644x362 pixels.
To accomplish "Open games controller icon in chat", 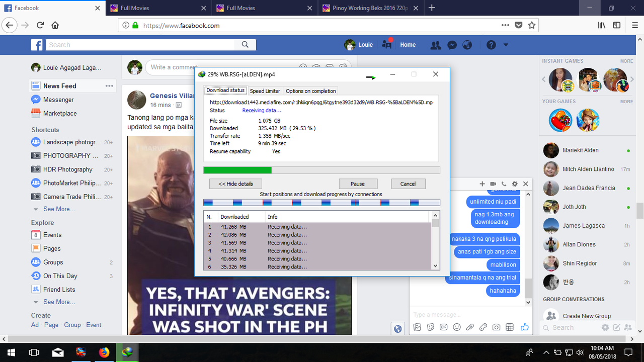I will pos(483,327).
